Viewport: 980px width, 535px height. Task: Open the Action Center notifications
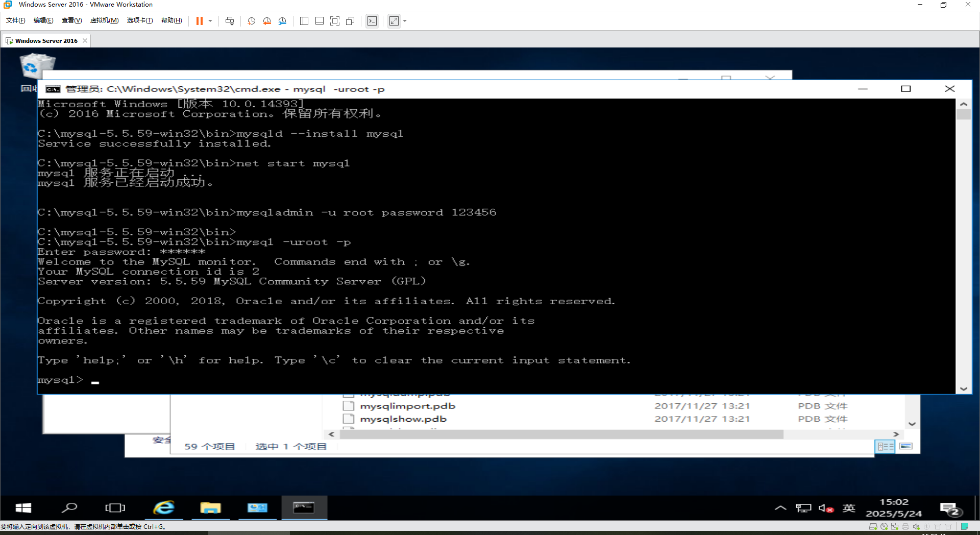click(x=951, y=509)
